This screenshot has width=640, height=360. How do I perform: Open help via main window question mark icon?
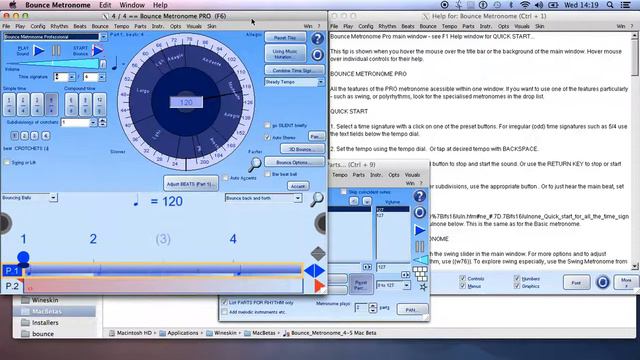(317, 38)
